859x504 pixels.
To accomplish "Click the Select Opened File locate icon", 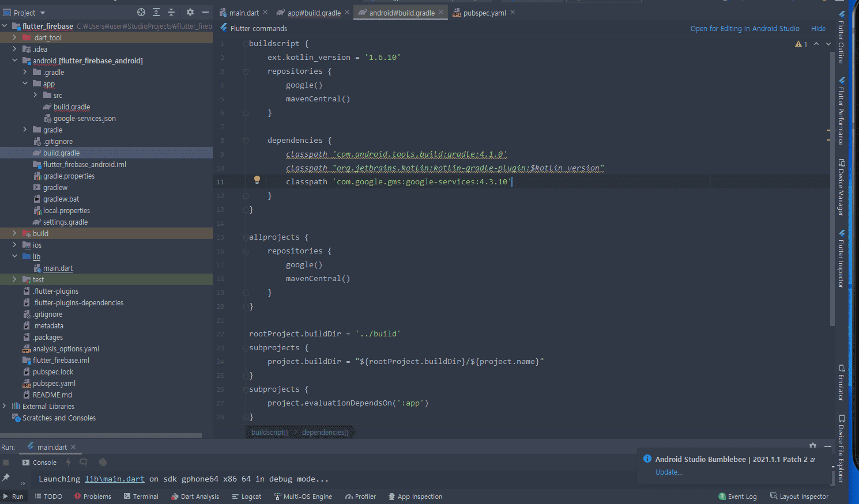I will click(x=141, y=12).
